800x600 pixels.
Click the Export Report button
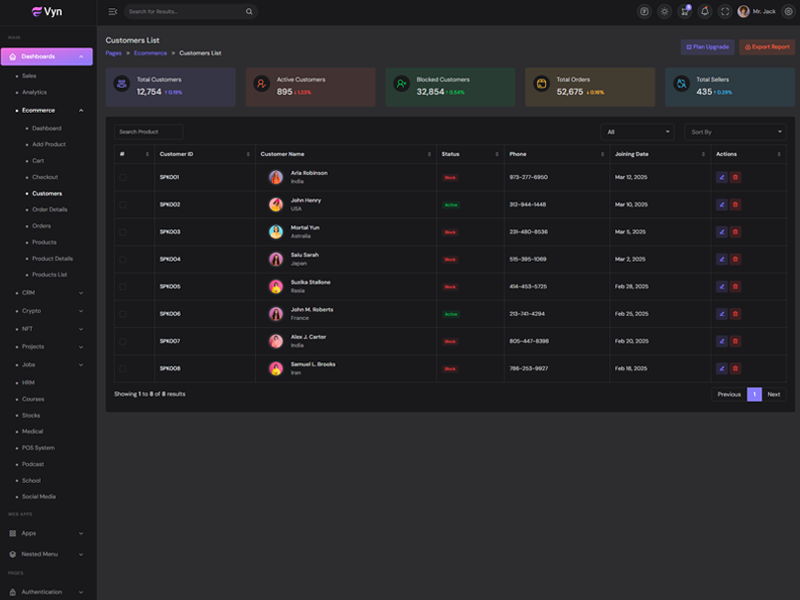pyautogui.click(x=767, y=47)
